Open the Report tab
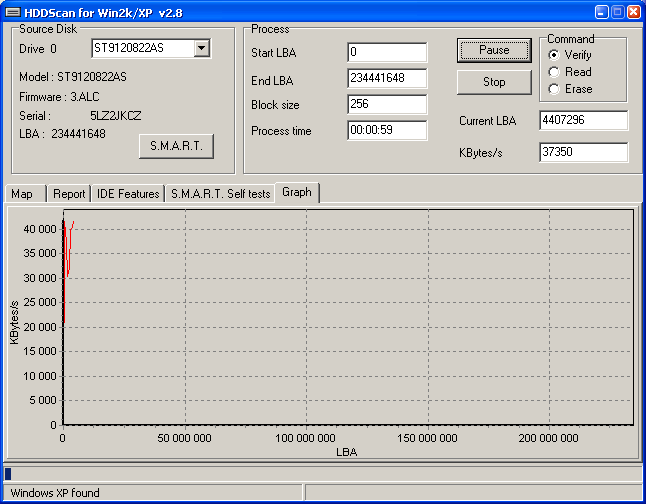646x504 pixels. coord(69,194)
